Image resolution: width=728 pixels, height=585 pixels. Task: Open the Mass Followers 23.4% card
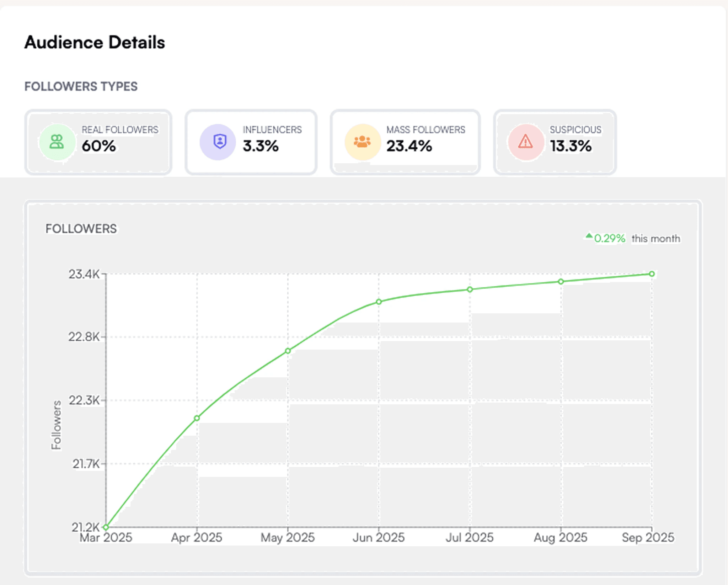(x=405, y=142)
